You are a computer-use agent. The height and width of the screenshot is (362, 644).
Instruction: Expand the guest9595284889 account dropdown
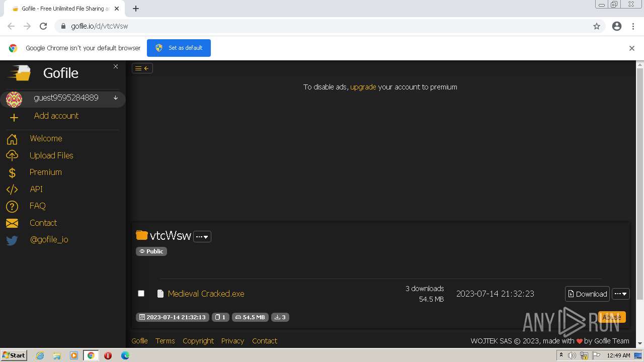tap(116, 98)
